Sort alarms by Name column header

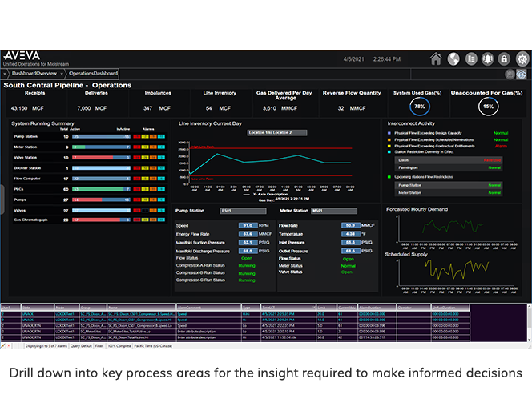coord(142,308)
